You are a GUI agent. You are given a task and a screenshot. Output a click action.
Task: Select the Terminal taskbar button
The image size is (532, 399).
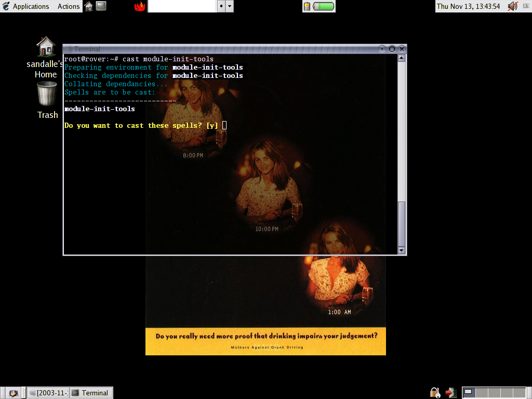point(91,393)
